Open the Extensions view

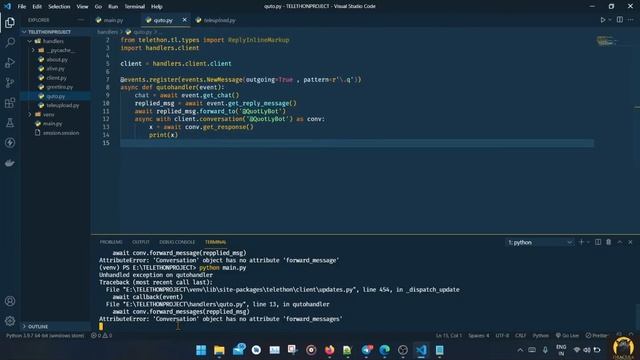[x=10, y=102]
